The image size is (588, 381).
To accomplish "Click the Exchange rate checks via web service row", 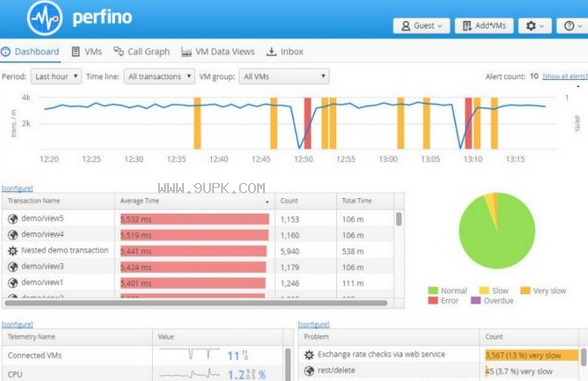I will tap(439, 355).
